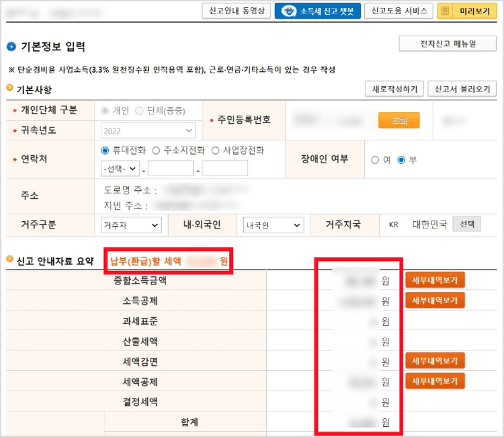
Task: Click the chatbot mascot icon
Action: [288, 11]
